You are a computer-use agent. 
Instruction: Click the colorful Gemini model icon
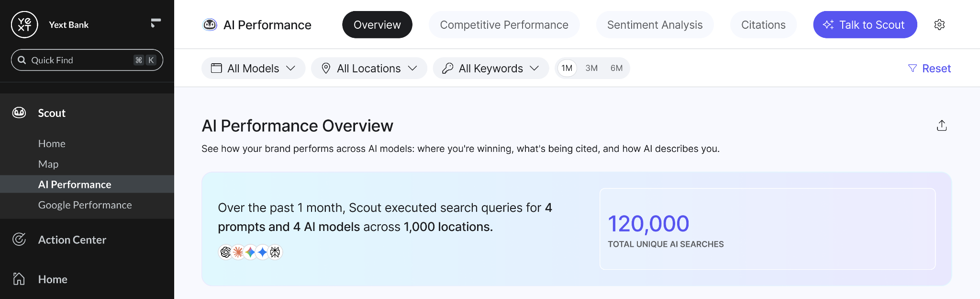tap(250, 252)
